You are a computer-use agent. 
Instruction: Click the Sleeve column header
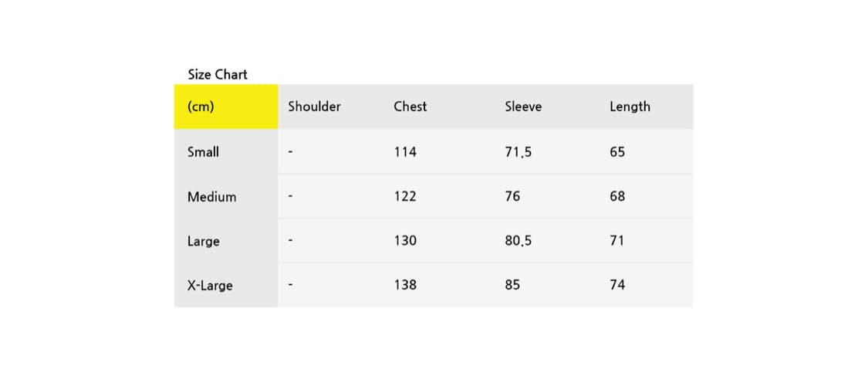click(523, 107)
